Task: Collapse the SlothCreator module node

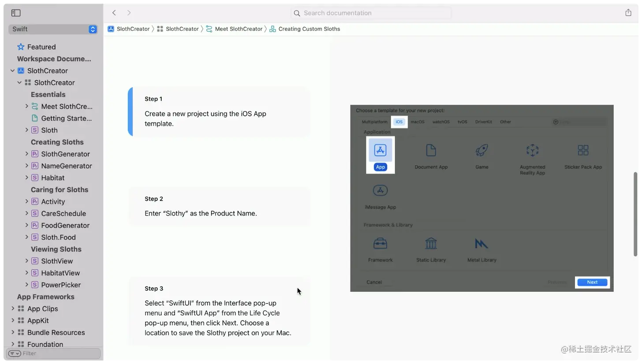Action: coord(19,82)
